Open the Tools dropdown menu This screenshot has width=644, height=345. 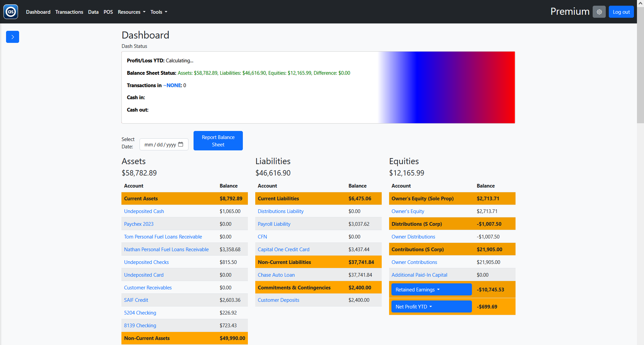(x=158, y=12)
